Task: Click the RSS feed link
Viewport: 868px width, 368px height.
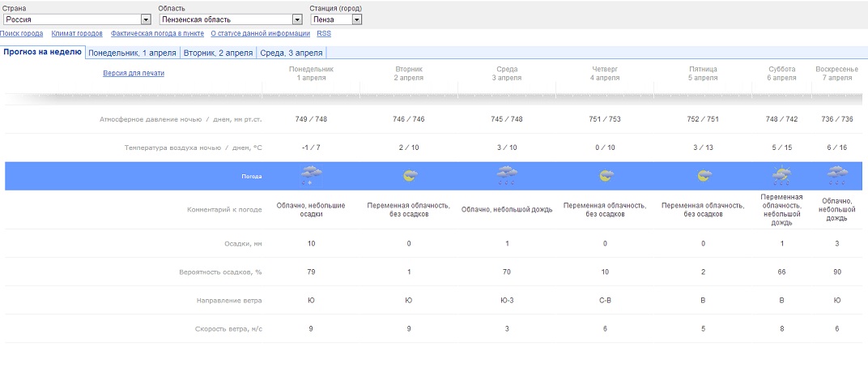Action: [324, 34]
